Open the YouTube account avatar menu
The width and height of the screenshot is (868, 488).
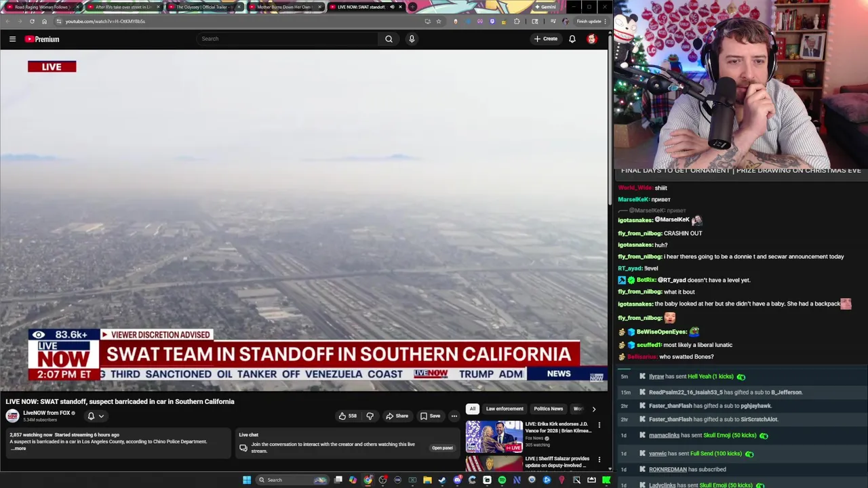click(x=591, y=39)
